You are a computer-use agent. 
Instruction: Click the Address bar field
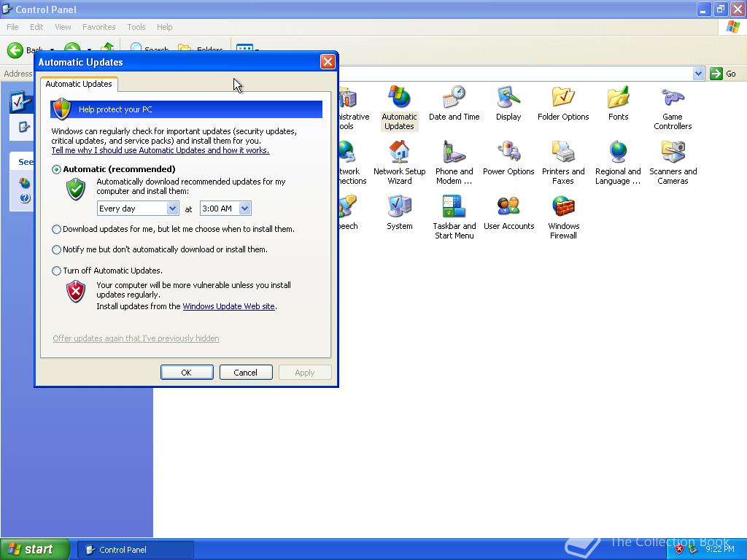click(514, 74)
